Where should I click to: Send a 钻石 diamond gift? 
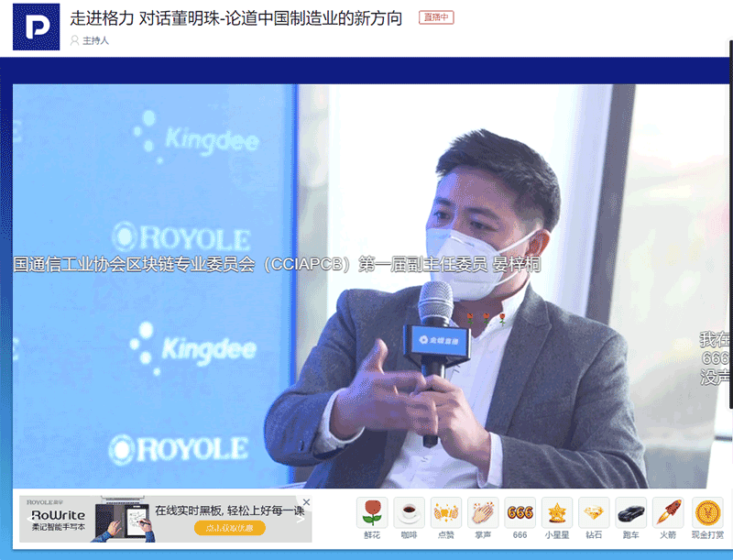click(x=594, y=513)
